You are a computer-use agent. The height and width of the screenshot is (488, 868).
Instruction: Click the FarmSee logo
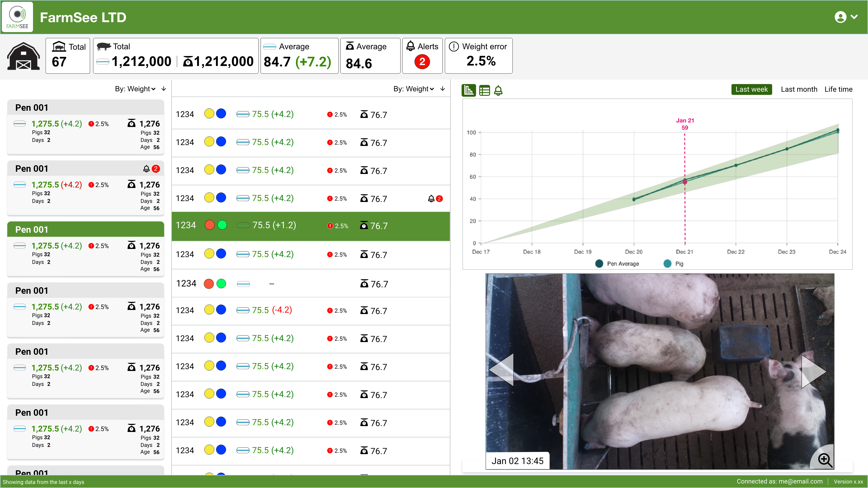click(17, 17)
